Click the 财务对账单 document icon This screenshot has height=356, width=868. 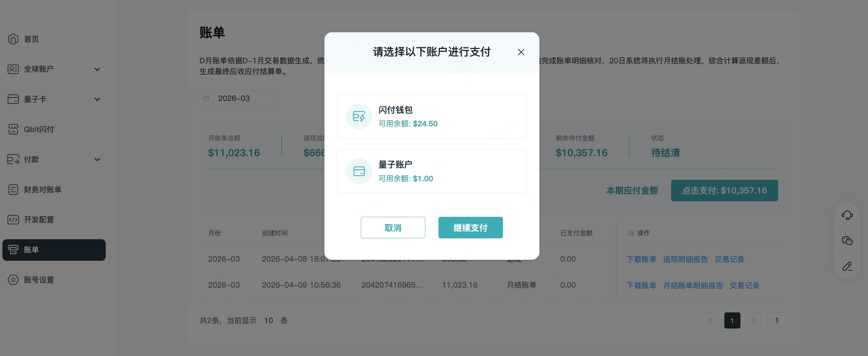point(13,190)
